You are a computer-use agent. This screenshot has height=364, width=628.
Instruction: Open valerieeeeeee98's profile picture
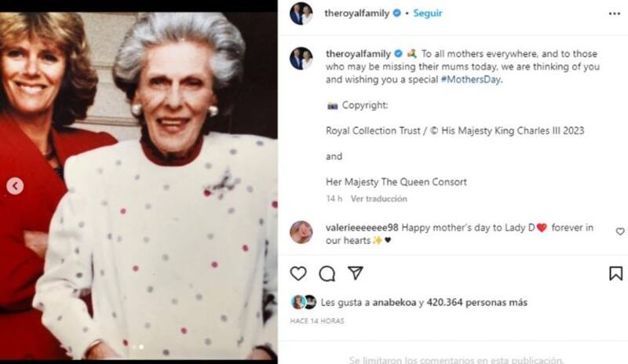301,232
